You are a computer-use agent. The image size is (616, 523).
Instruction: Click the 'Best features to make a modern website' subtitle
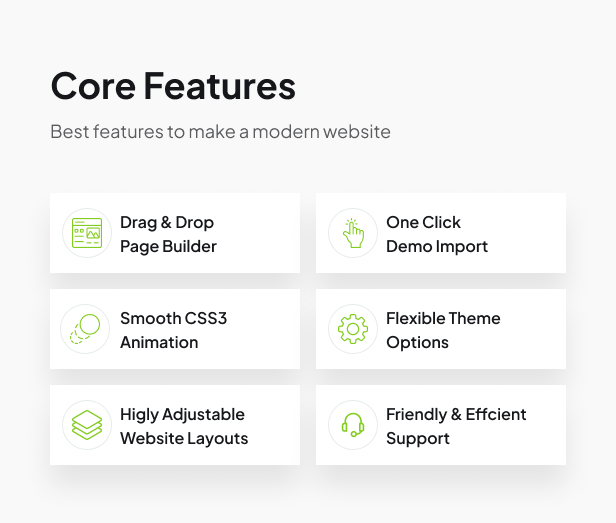(x=220, y=132)
